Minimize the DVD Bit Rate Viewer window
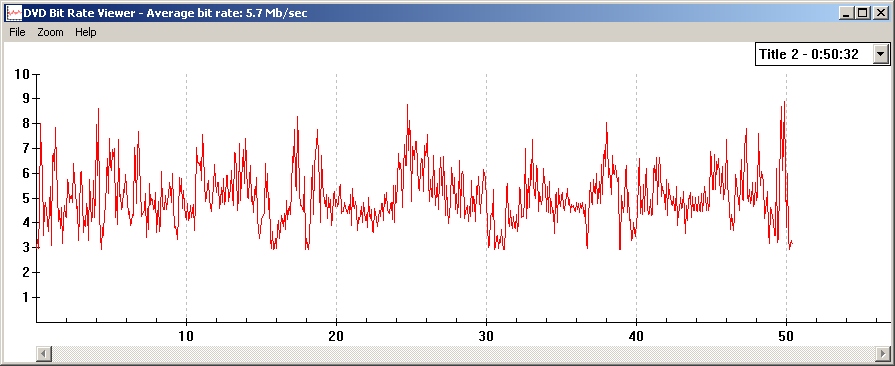The image size is (895, 366). pyautogui.click(x=847, y=13)
